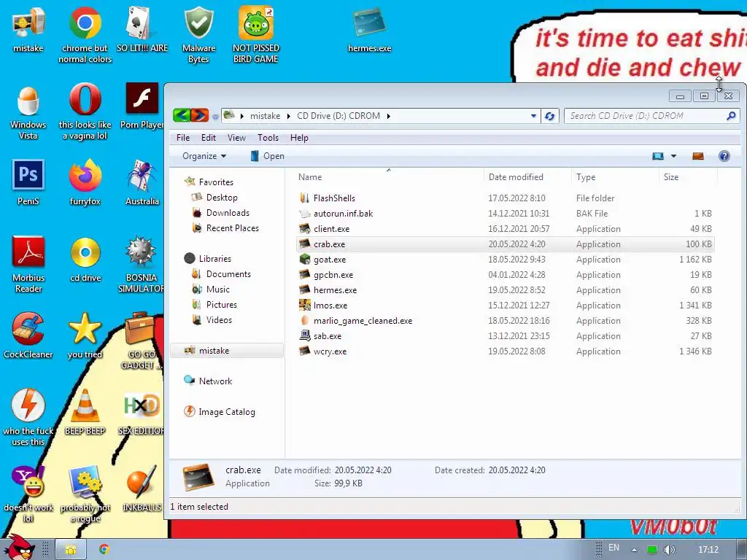Open the Tools menu
The width and height of the screenshot is (747, 560).
click(268, 138)
